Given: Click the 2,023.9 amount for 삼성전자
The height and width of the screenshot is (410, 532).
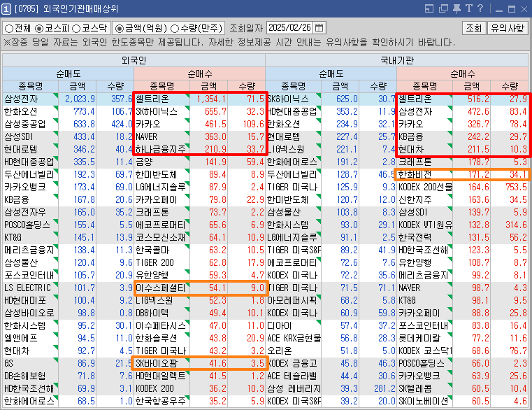Looking at the screenshot, I should coord(80,99).
